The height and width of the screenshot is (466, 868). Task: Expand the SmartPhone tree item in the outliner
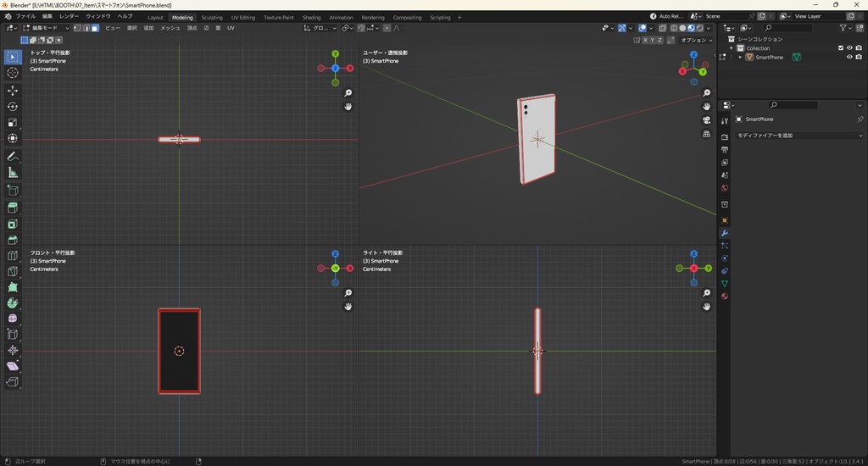[741, 58]
